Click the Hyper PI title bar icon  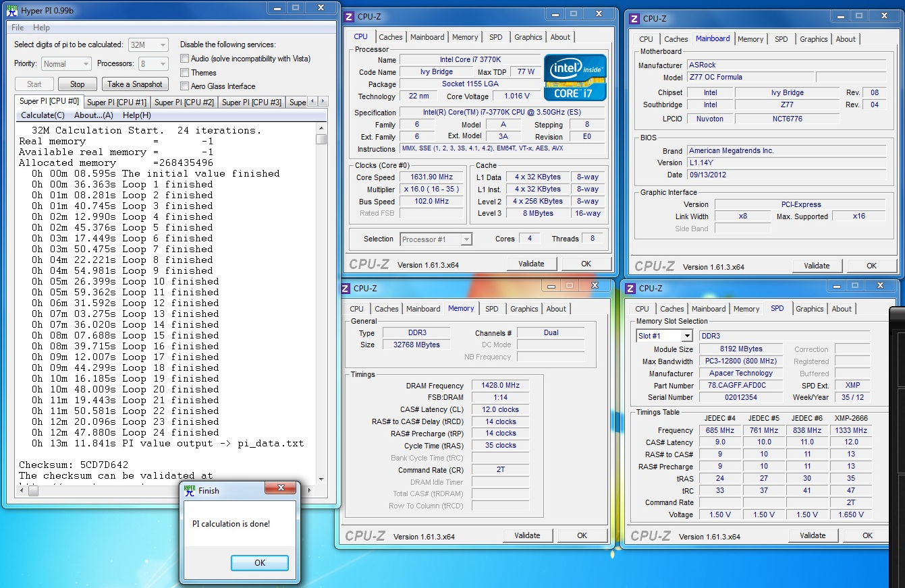tap(12, 11)
